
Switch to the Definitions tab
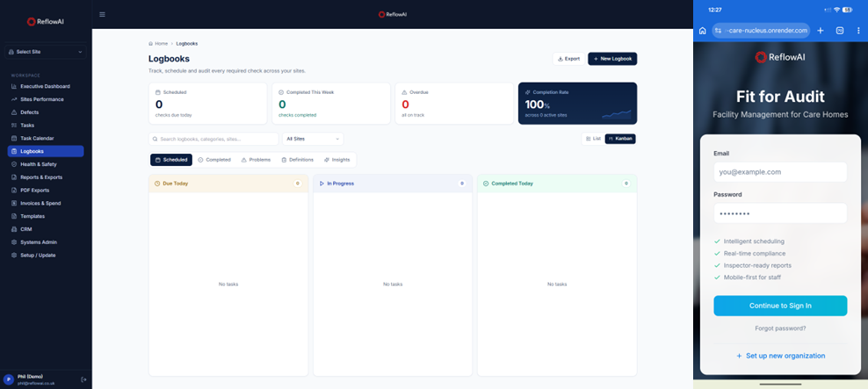[x=297, y=160]
